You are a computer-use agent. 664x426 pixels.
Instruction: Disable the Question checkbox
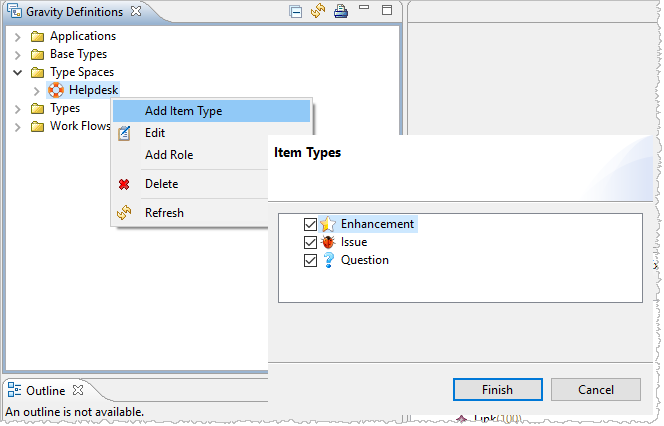click(309, 260)
